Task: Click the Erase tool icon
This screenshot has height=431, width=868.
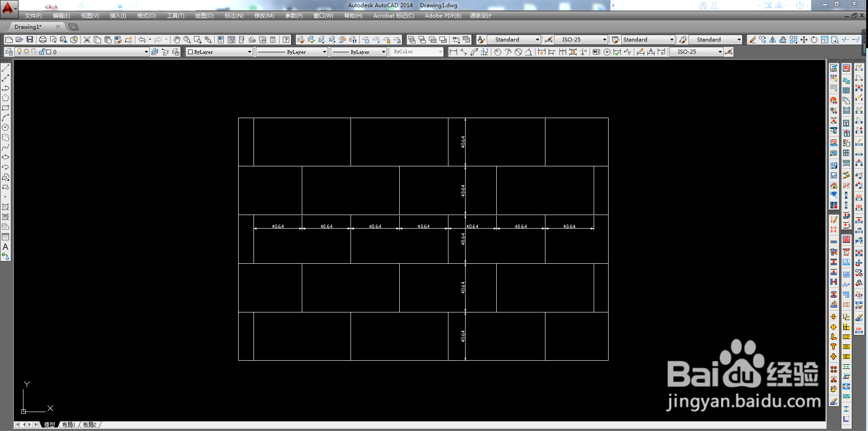Action: (752, 40)
